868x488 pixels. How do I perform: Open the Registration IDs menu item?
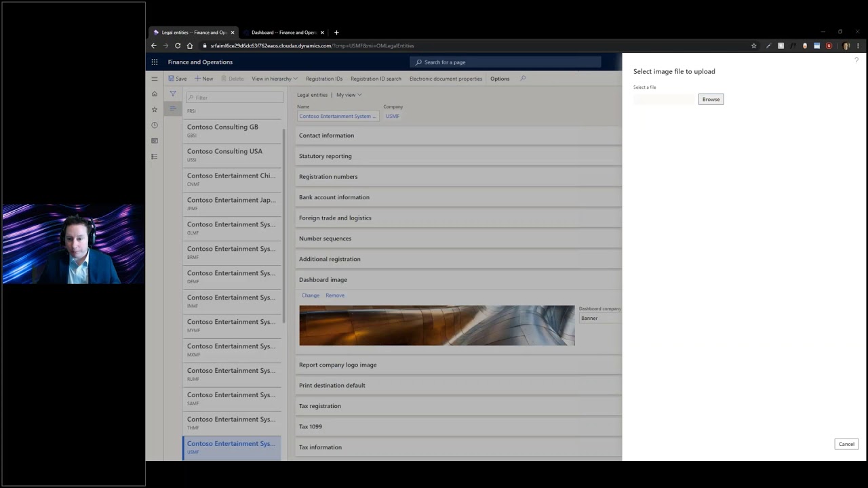[324, 79]
